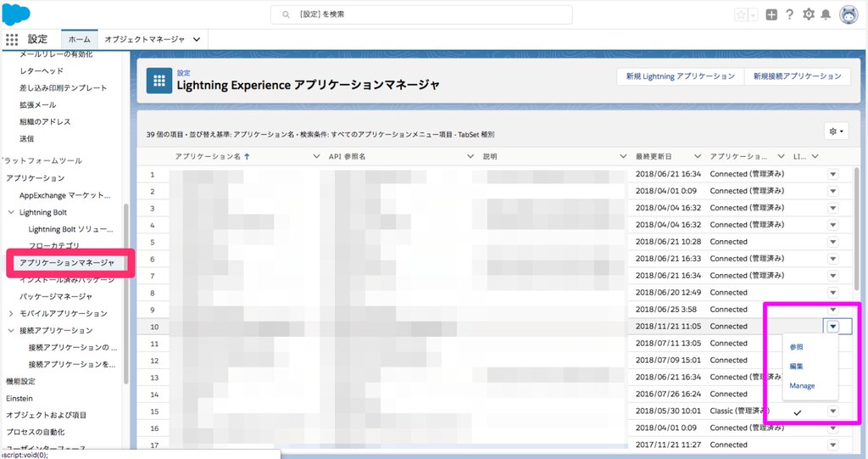Open the App Launcher grid icon
868x459 pixels.
click(x=12, y=39)
